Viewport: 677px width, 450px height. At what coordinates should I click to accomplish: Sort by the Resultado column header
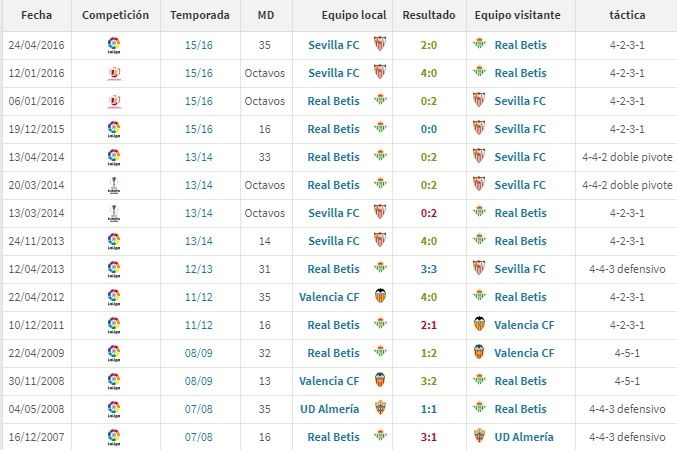pos(428,16)
